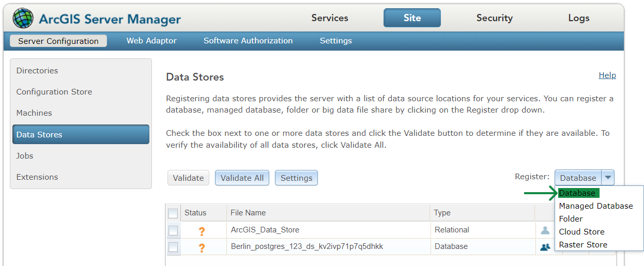
Task: Open the Register dropdown arrow
Action: tap(608, 178)
